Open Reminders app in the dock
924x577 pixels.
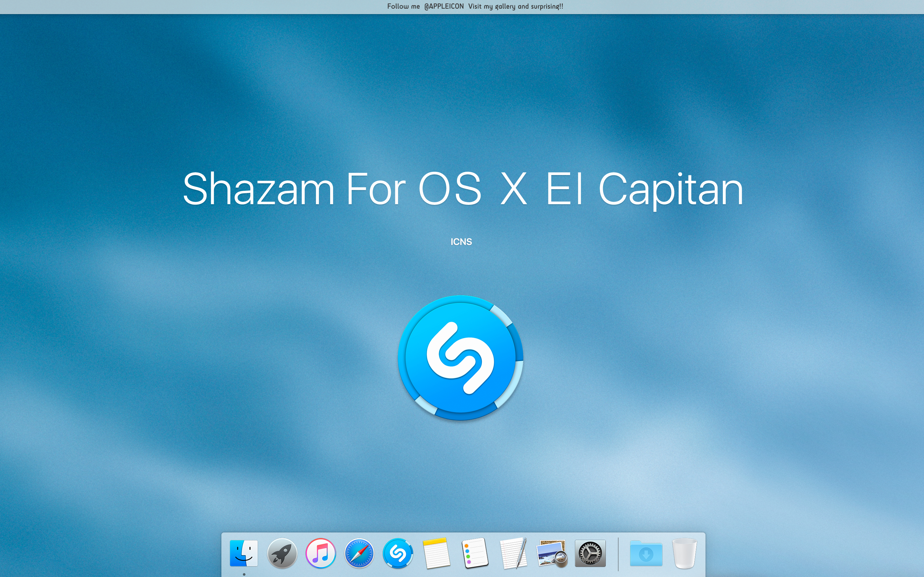(475, 553)
